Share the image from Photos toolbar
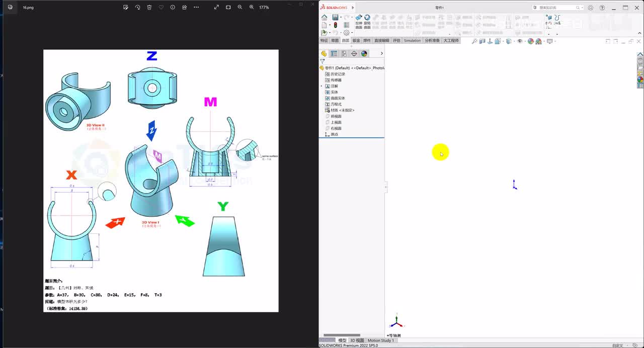 [x=184, y=8]
